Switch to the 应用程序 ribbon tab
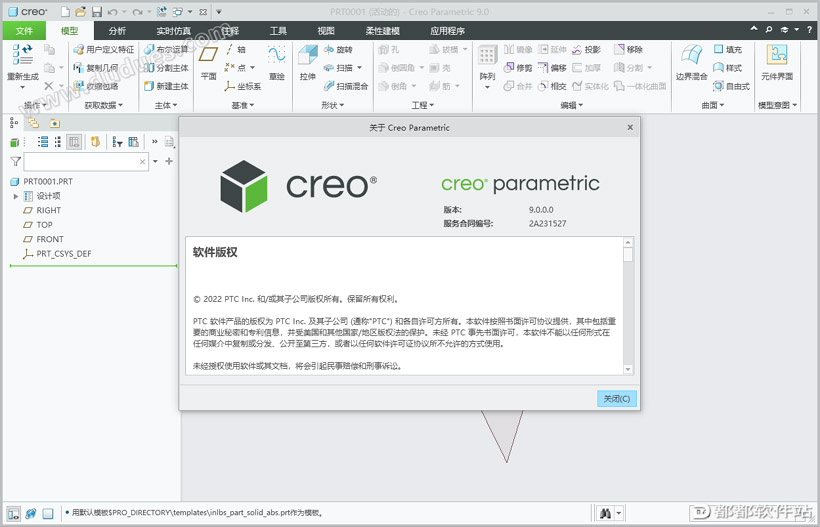 tap(448, 31)
